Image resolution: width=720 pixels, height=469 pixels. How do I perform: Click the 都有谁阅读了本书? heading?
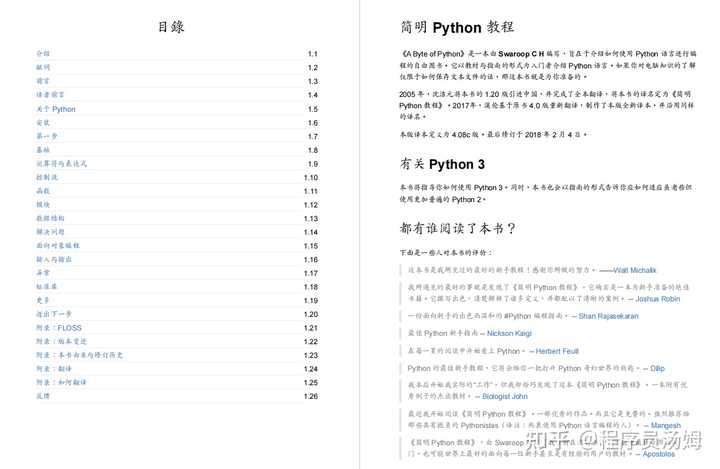click(x=457, y=228)
